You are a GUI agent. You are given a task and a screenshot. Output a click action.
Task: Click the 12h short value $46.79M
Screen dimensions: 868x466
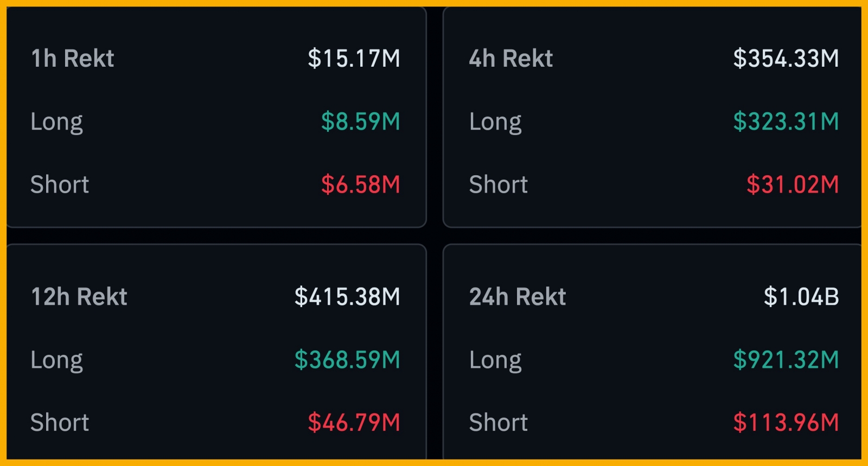(354, 423)
